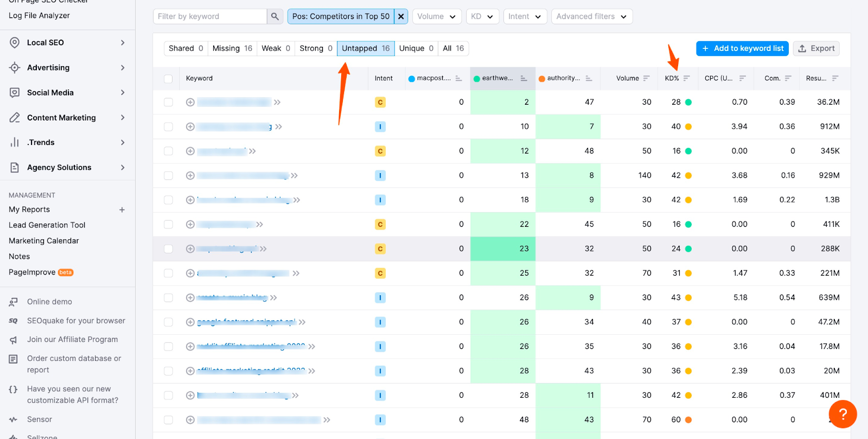The width and height of the screenshot is (868, 439).
Task: Click the Online demo icon
Action: (x=14, y=302)
